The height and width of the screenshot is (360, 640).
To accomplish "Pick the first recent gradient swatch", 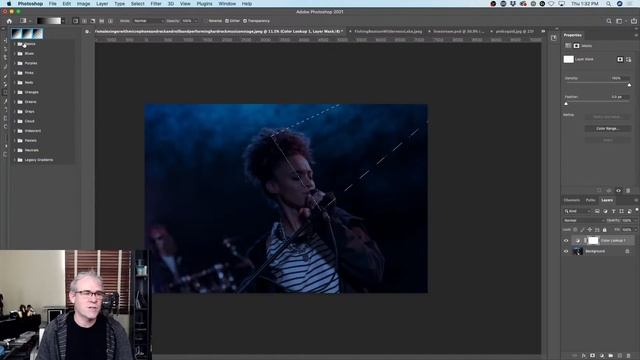I will [x=16, y=33].
